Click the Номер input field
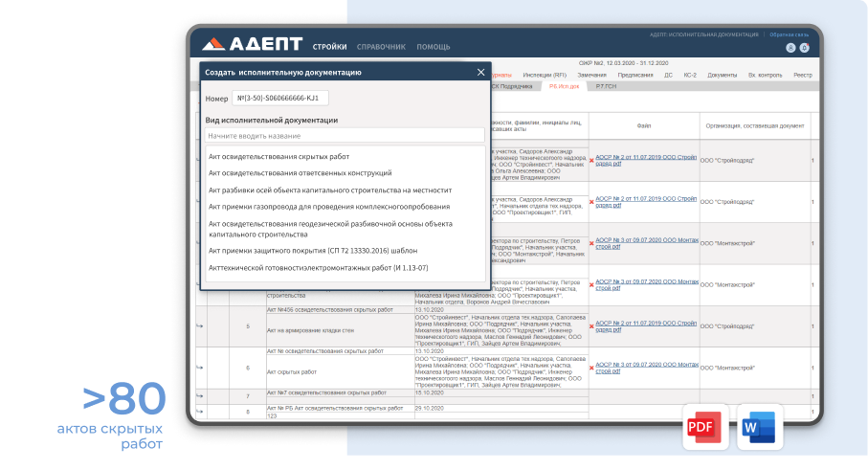 pos(280,98)
